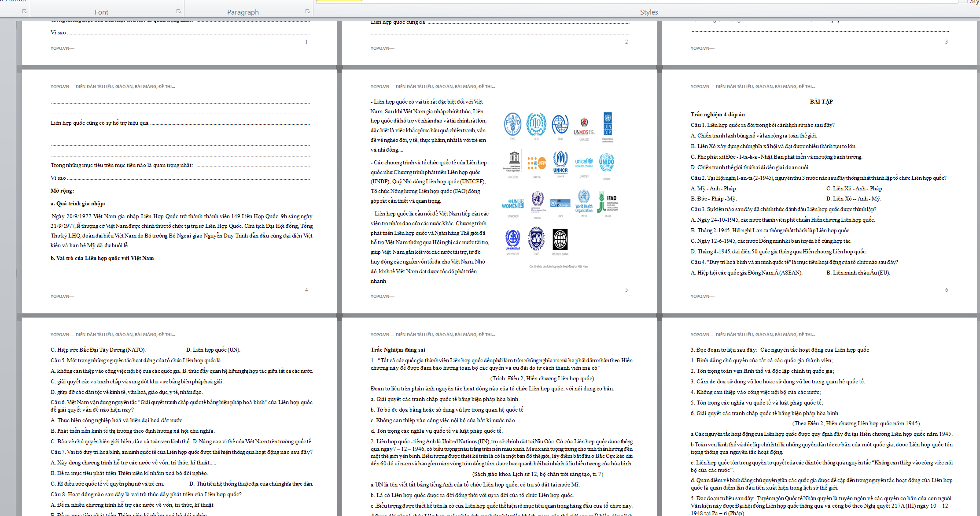Open the Paragraph dialog launcher

pyautogui.click(x=307, y=11)
